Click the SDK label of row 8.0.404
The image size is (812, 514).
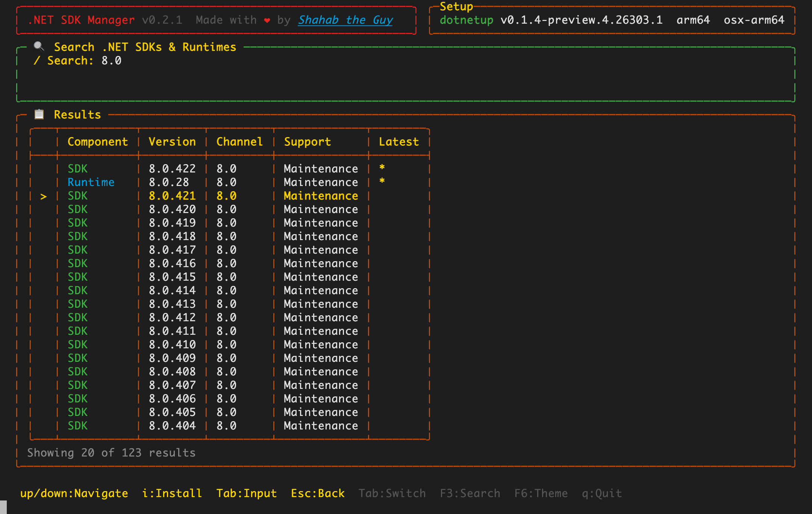coord(77,426)
